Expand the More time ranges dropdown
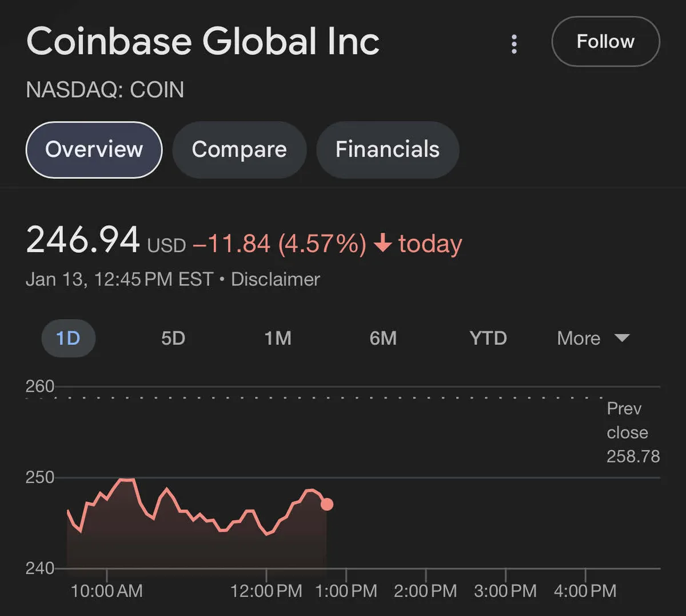 [x=579, y=338]
